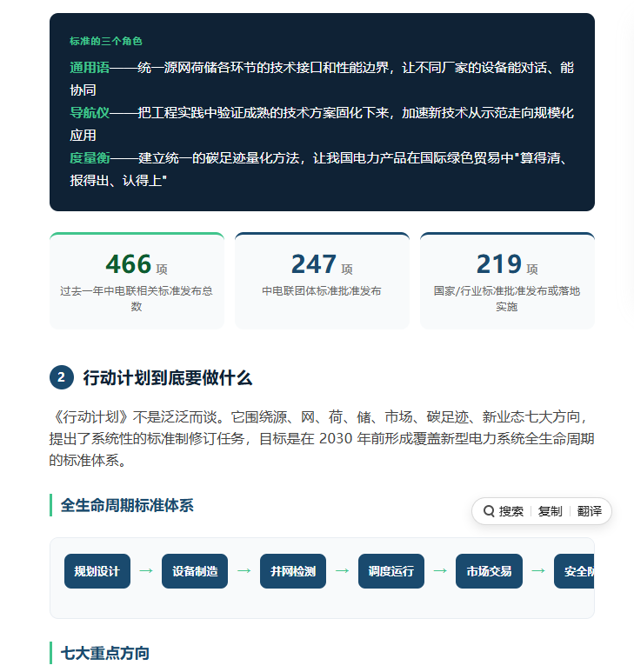This screenshot has height=672, width=634.
Task: Select the 调度运行 lifecycle step
Action: point(391,571)
